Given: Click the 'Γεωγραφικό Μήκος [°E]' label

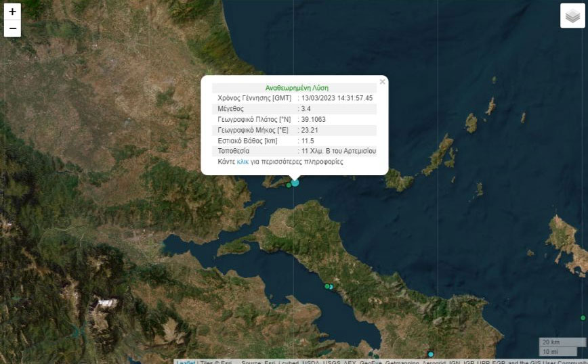Looking at the screenshot, I should point(253,131).
